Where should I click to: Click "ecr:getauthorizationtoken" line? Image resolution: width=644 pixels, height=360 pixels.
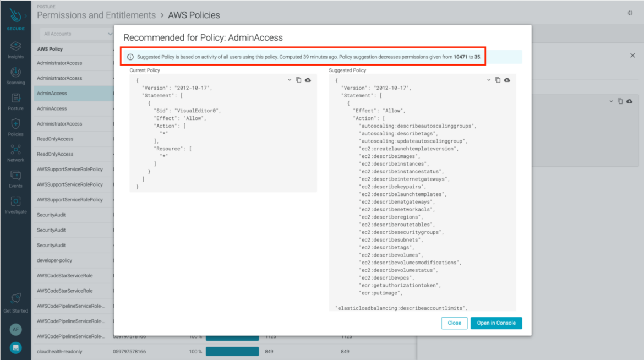pyautogui.click(x=400, y=285)
